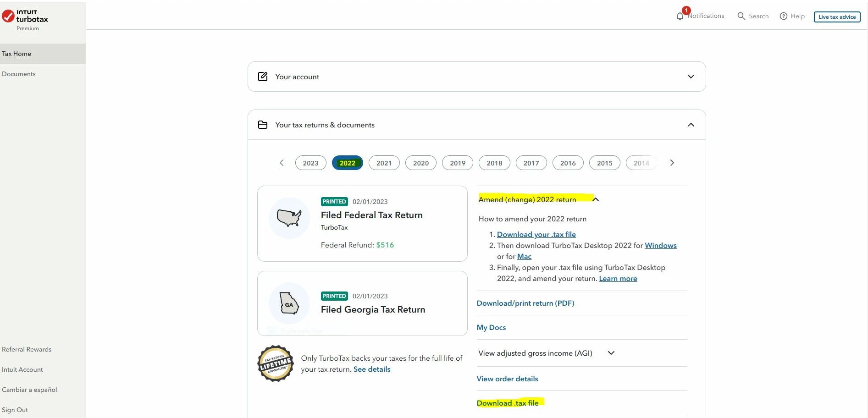Click the See details link
This screenshot has width=868, height=418.
pos(372,369)
